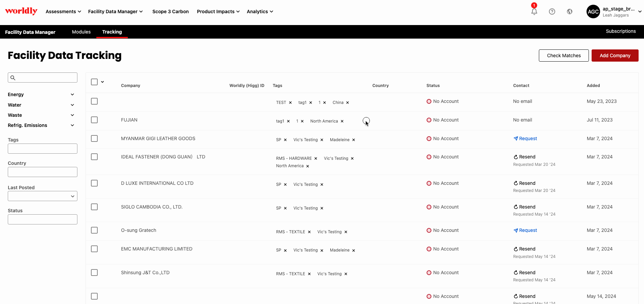Open the Scope 3 Carbon page
Viewport: 644px width, 304px height.
170,12
